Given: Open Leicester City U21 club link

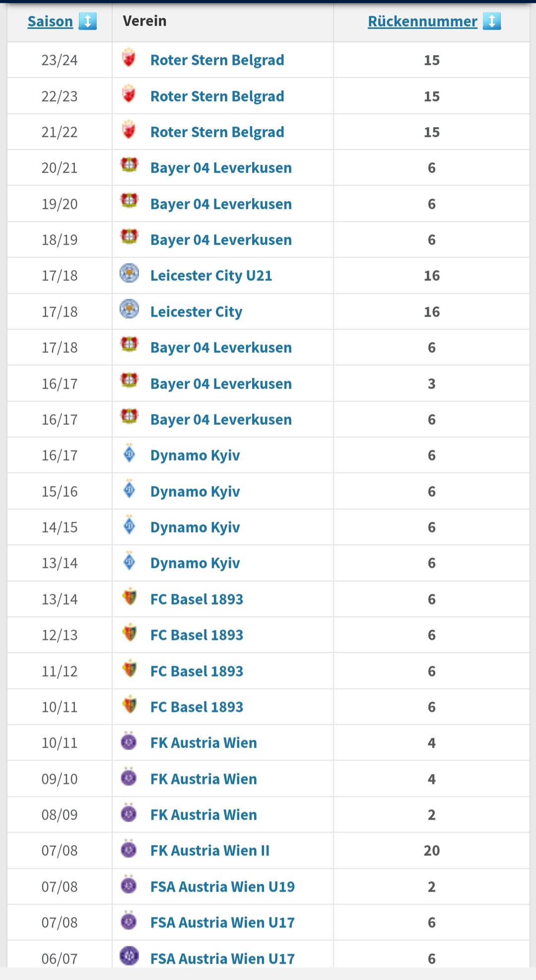Looking at the screenshot, I should click(x=211, y=276).
